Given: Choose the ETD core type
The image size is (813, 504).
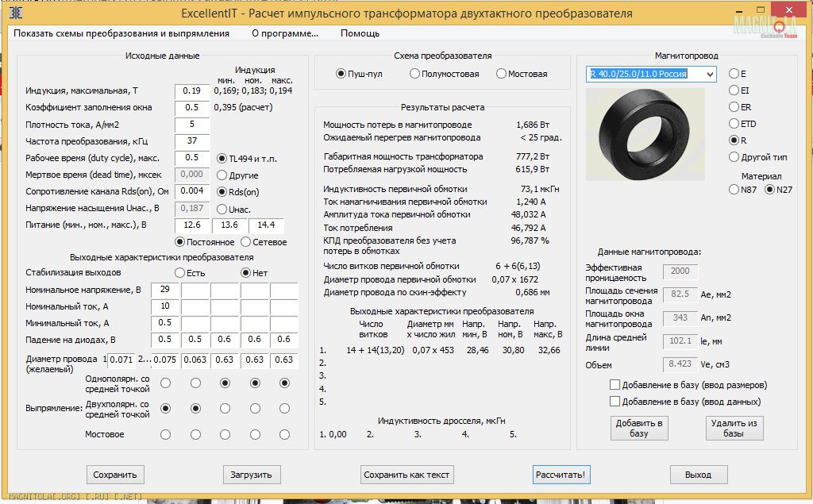Looking at the screenshot, I should (734, 124).
